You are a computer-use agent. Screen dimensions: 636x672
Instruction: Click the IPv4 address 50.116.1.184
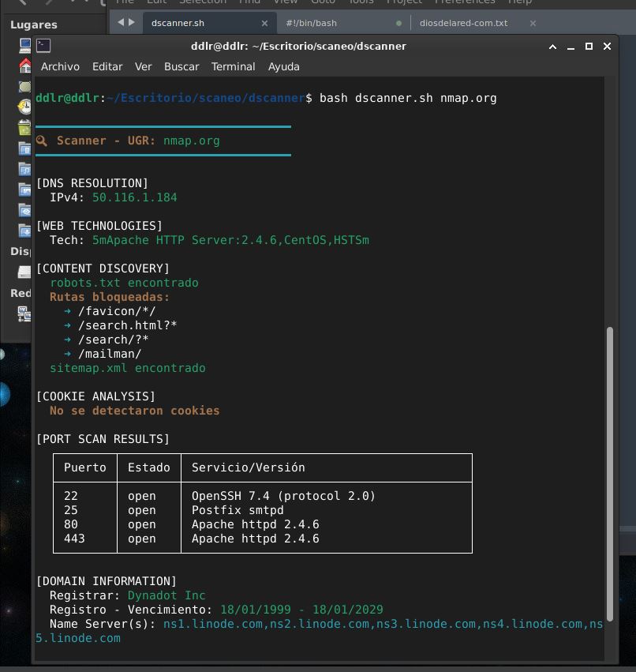click(134, 197)
